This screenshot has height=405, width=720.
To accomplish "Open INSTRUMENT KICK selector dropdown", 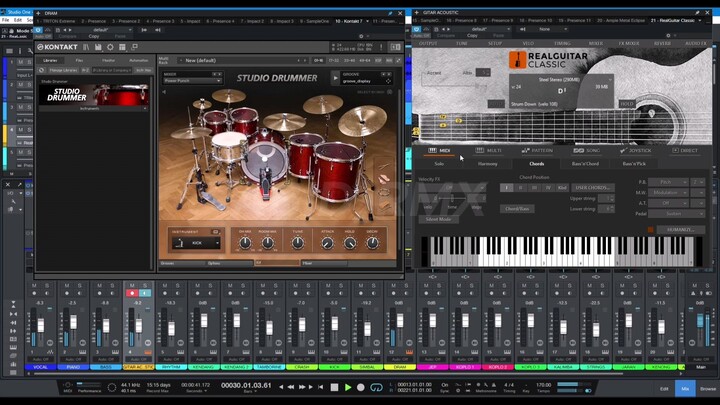I will (x=197, y=243).
